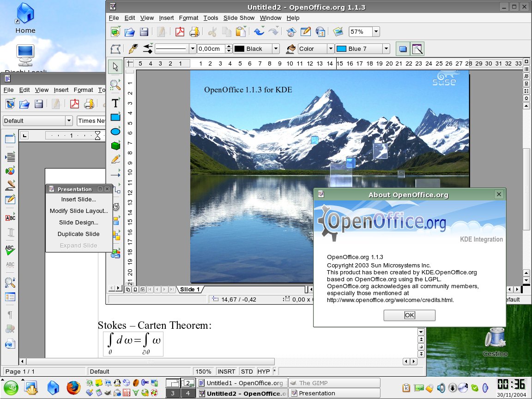The width and height of the screenshot is (532, 399).
Task: Click OK in About OpenOffice.org dialog
Action: [x=409, y=315]
